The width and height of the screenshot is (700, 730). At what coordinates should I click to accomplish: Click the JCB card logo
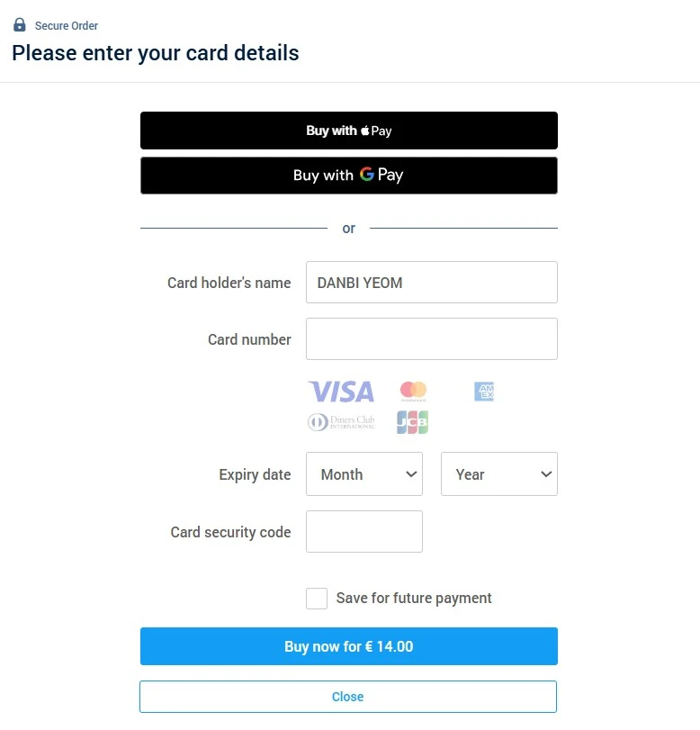pyautogui.click(x=413, y=422)
